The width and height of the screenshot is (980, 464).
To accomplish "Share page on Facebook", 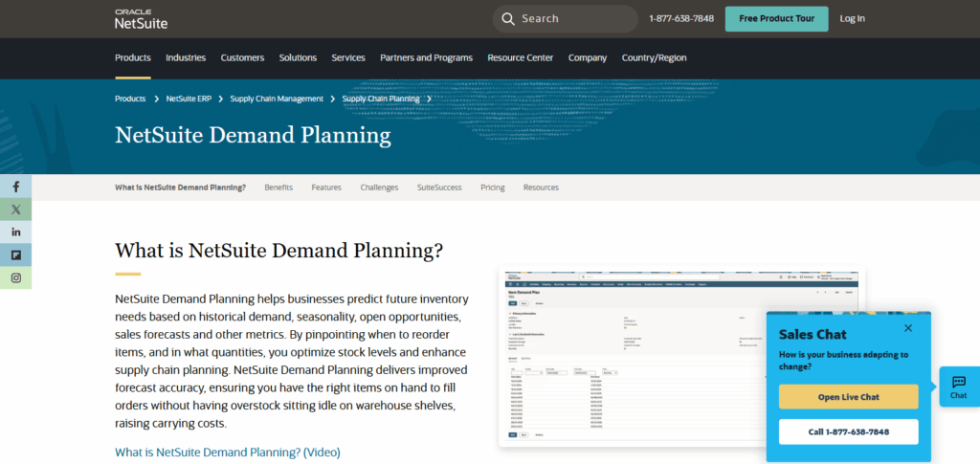I will click(15, 187).
